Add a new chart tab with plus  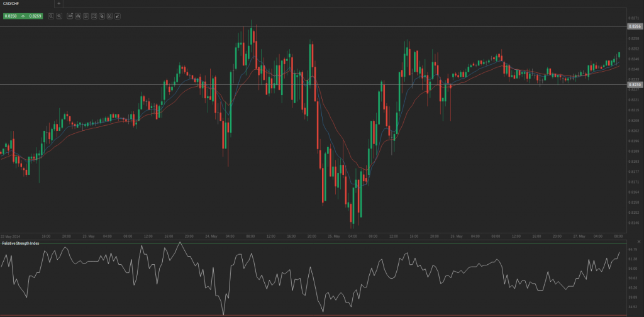click(59, 4)
